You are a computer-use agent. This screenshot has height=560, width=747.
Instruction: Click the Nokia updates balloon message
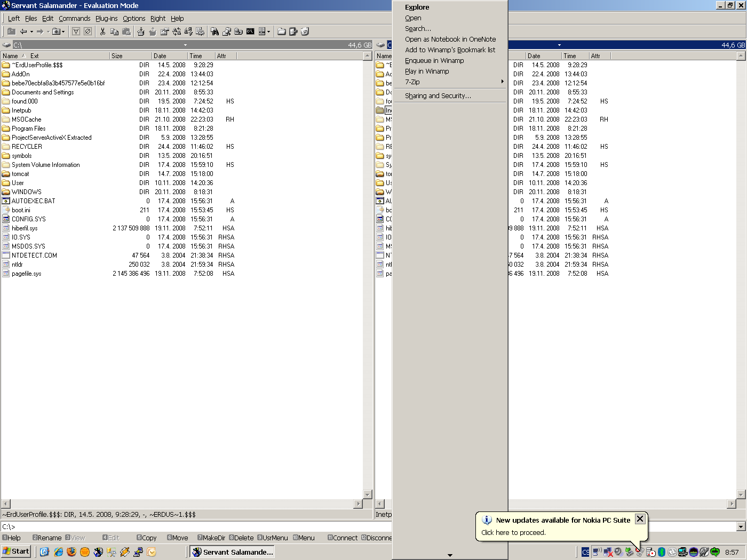(513, 532)
